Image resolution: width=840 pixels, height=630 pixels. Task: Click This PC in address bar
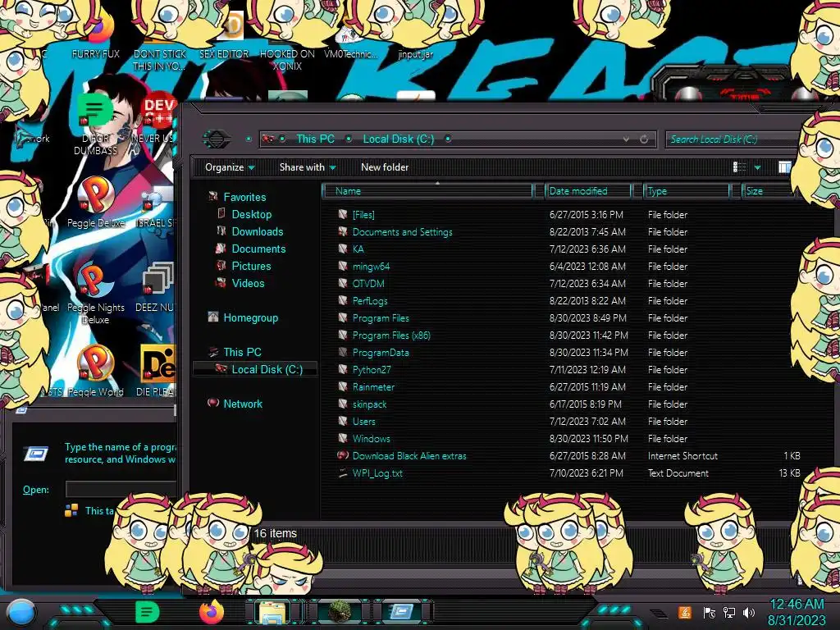(x=315, y=139)
